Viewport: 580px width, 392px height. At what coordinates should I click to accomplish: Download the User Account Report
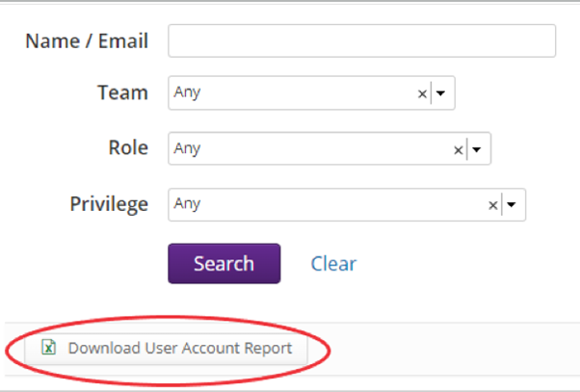166,349
